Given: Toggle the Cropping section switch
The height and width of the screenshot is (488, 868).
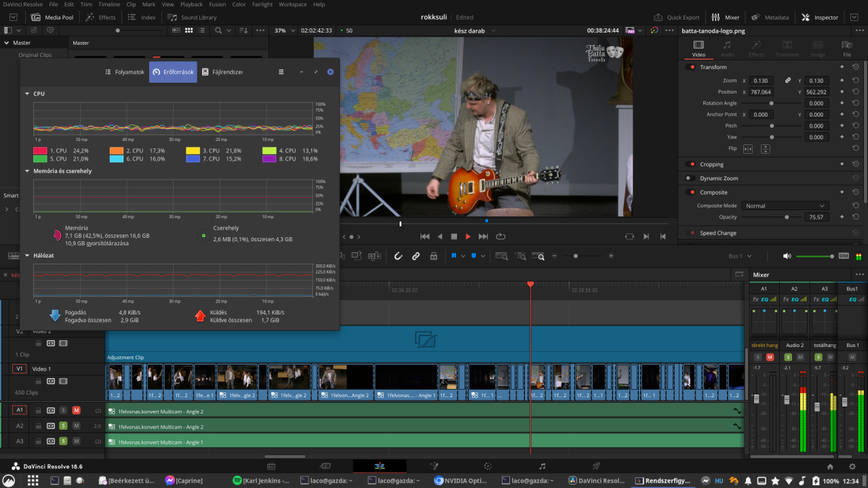Looking at the screenshot, I should 691,164.
